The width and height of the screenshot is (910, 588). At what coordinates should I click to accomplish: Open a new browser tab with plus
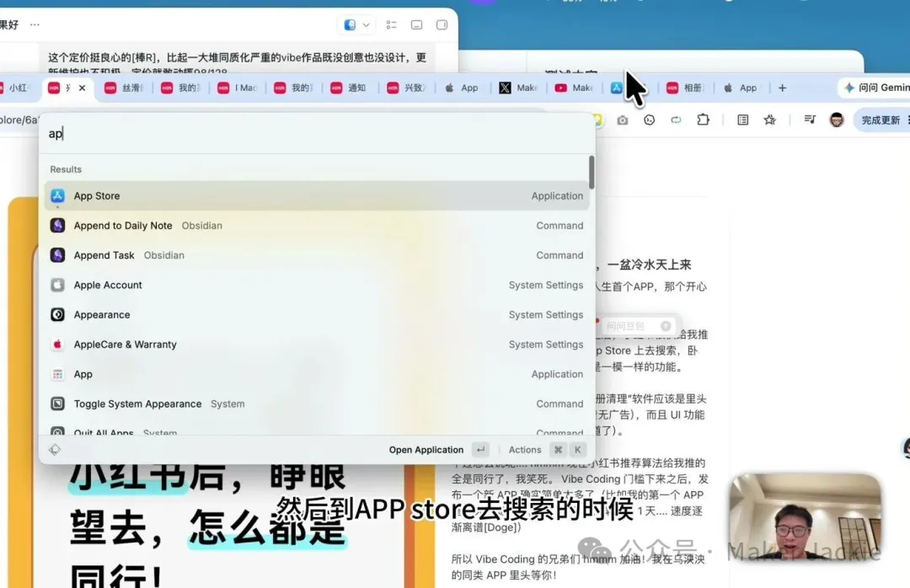[782, 88]
